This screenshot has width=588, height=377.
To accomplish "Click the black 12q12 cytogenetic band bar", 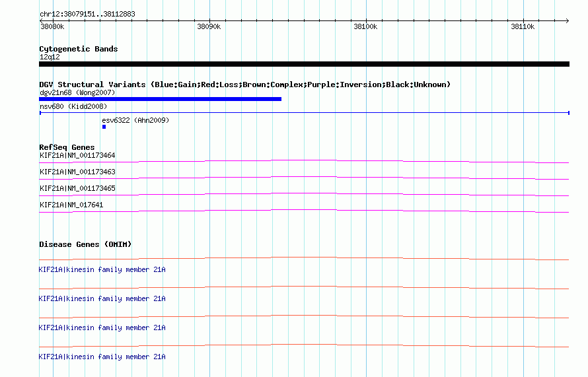I will [304, 64].
